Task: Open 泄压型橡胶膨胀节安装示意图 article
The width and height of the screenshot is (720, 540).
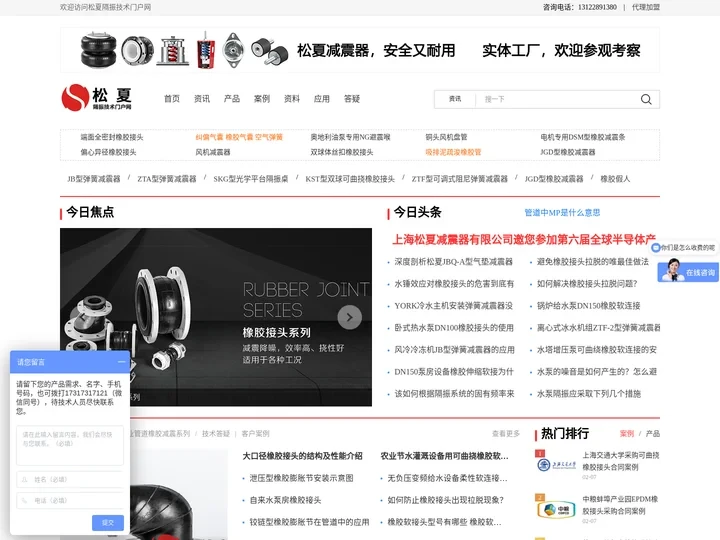Action: pos(301,478)
